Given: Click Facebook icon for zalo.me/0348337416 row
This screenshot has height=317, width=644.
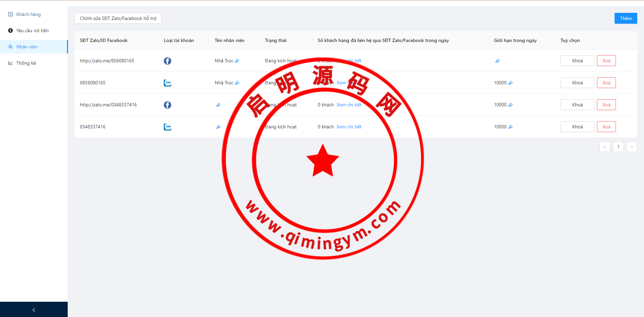Looking at the screenshot, I should tap(168, 105).
